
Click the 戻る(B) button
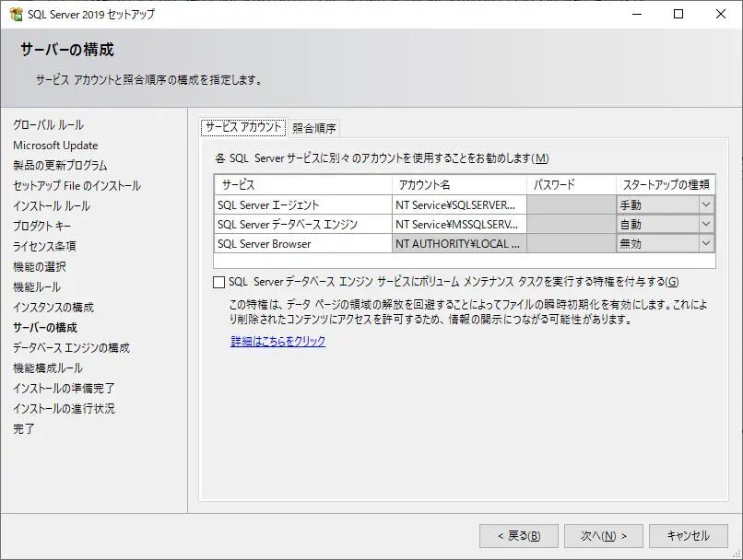coord(519,536)
